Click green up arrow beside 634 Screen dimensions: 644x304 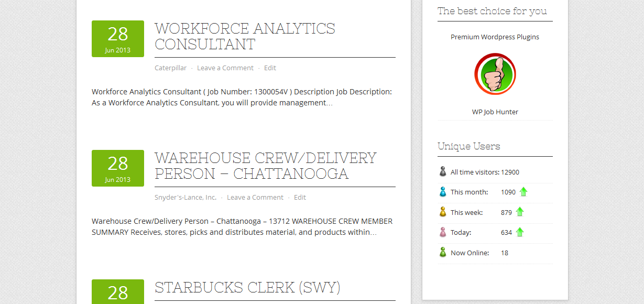520,232
